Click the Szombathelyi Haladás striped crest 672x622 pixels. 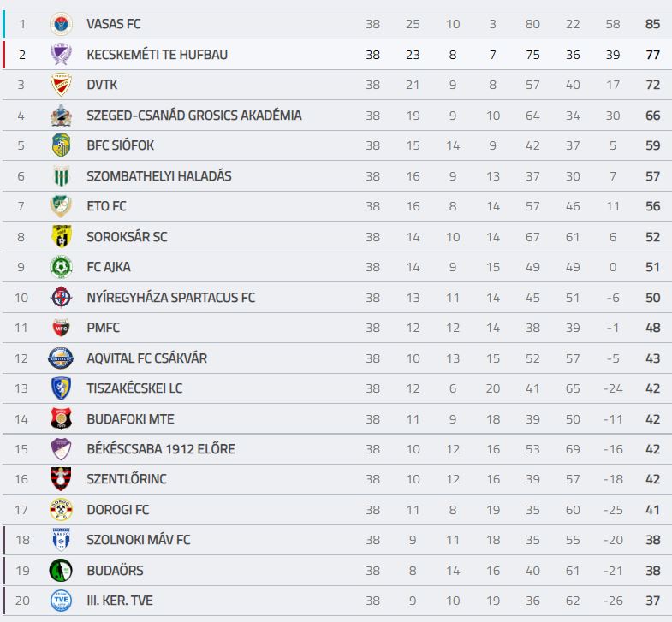61,176
